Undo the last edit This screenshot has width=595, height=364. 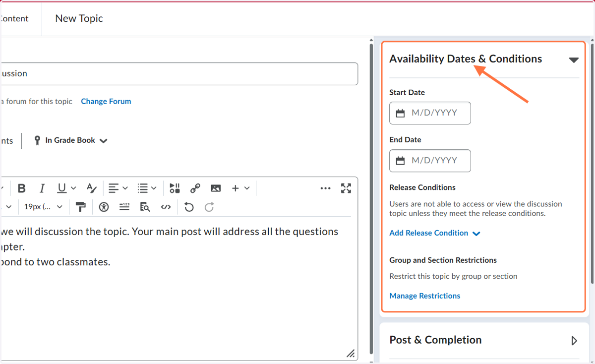[189, 207]
